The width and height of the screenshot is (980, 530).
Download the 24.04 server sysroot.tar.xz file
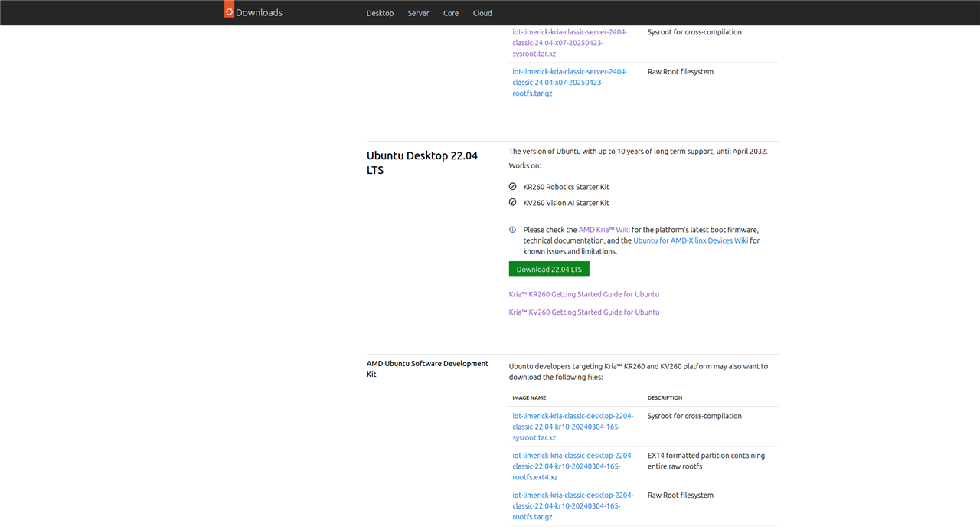(x=570, y=43)
